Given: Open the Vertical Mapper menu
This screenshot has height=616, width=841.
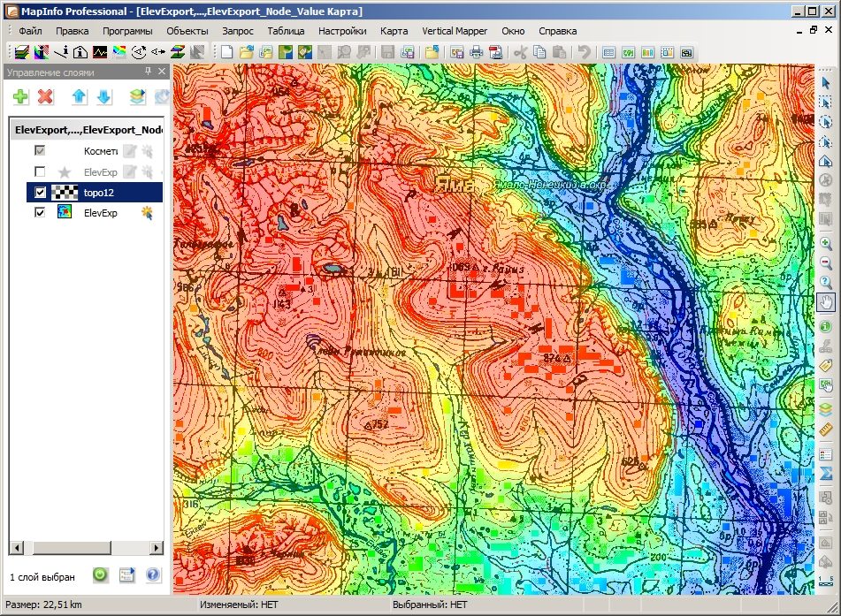Looking at the screenshot, I should click(x=455, y=31).
